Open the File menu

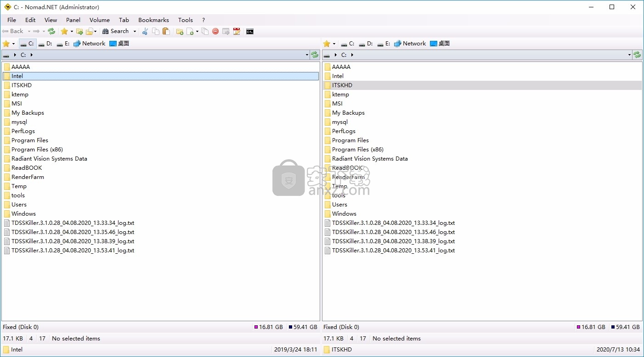pyautogui.click(x=11, y=20)
